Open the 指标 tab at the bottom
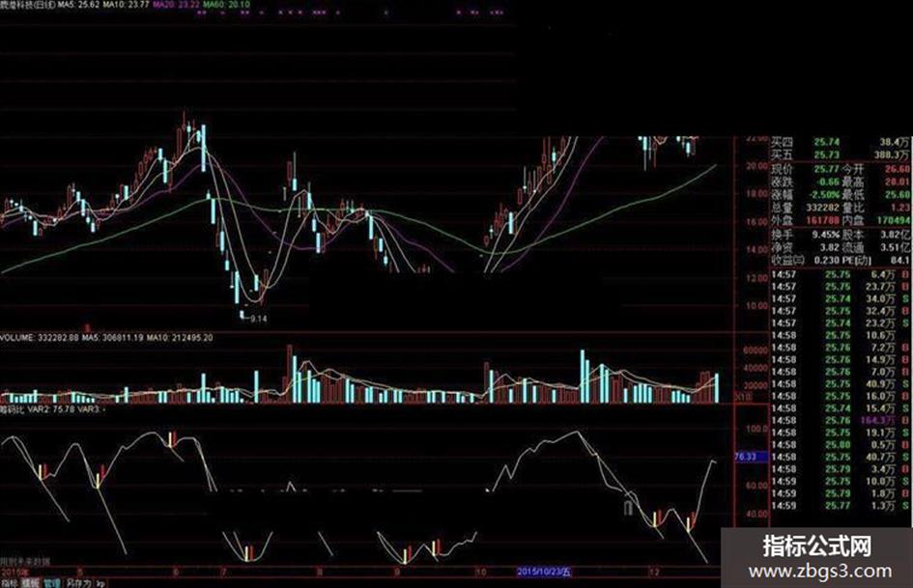 tap(10, 583)
